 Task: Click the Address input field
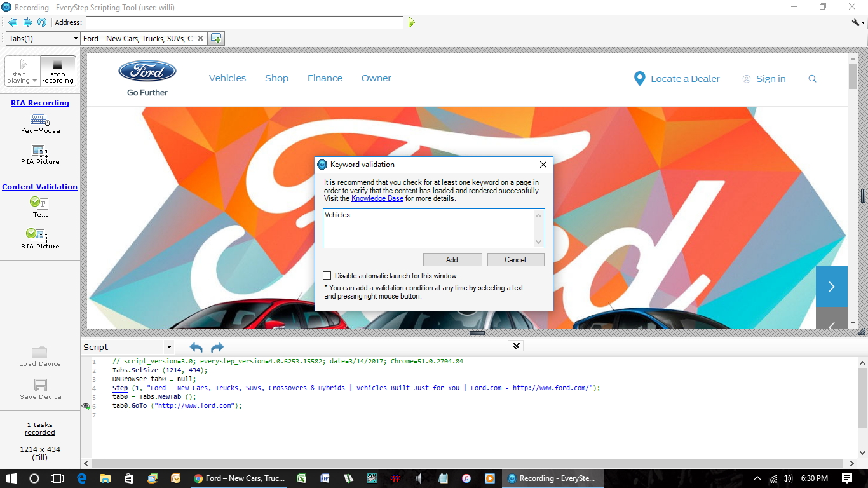click(x=245, y=23)
